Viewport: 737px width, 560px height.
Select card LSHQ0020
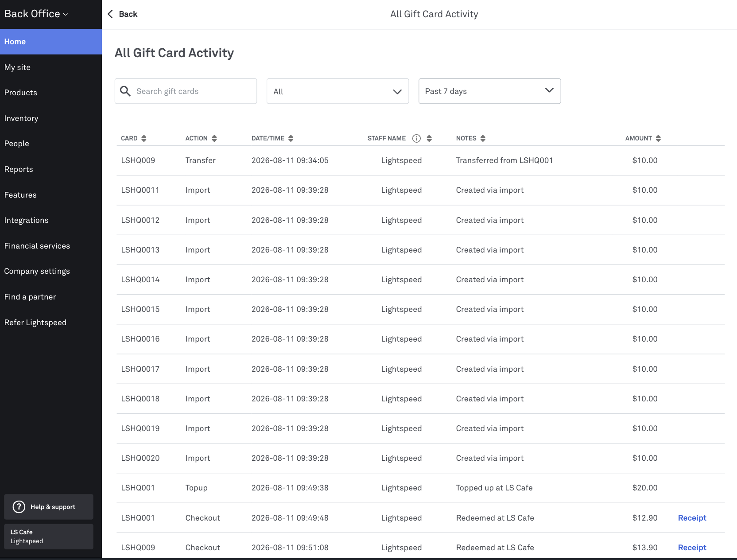[140, 458]
